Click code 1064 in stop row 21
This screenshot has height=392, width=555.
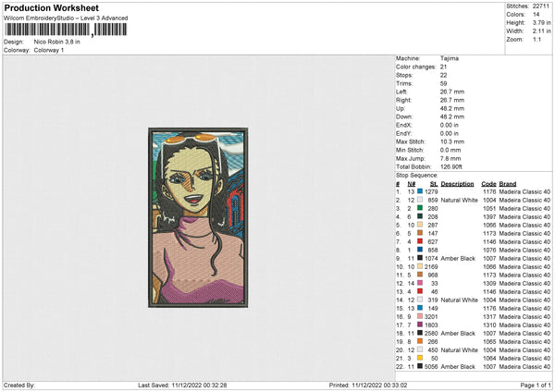(489, 359)
